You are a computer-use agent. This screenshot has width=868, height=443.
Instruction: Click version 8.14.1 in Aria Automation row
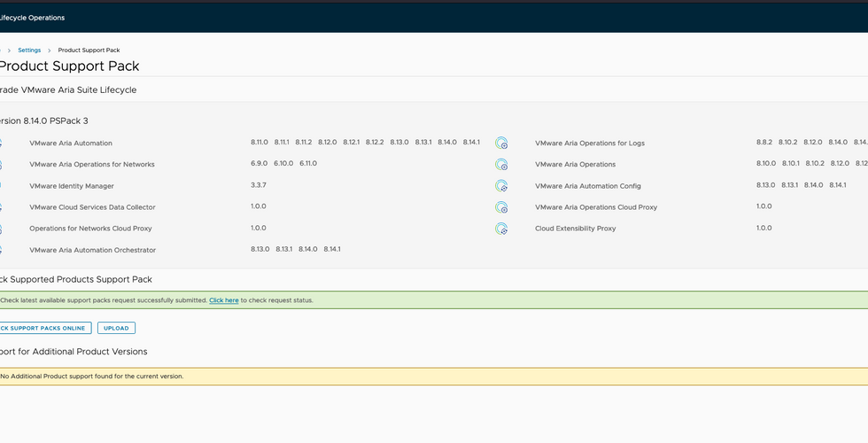471,143
